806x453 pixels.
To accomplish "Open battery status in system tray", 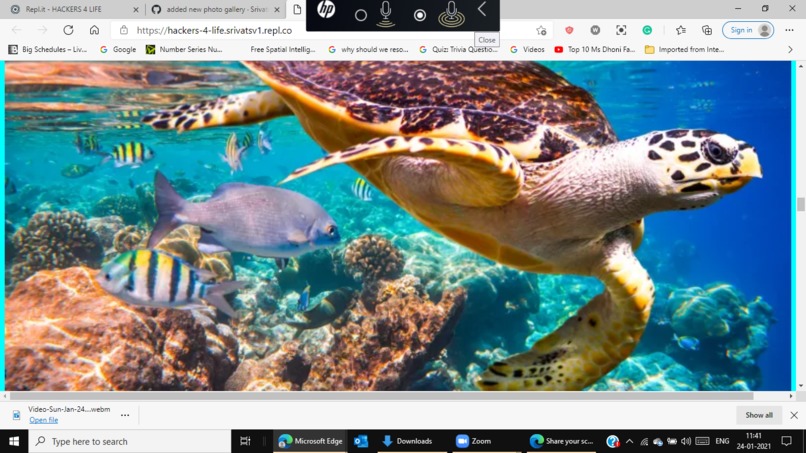I will [672, 441].
